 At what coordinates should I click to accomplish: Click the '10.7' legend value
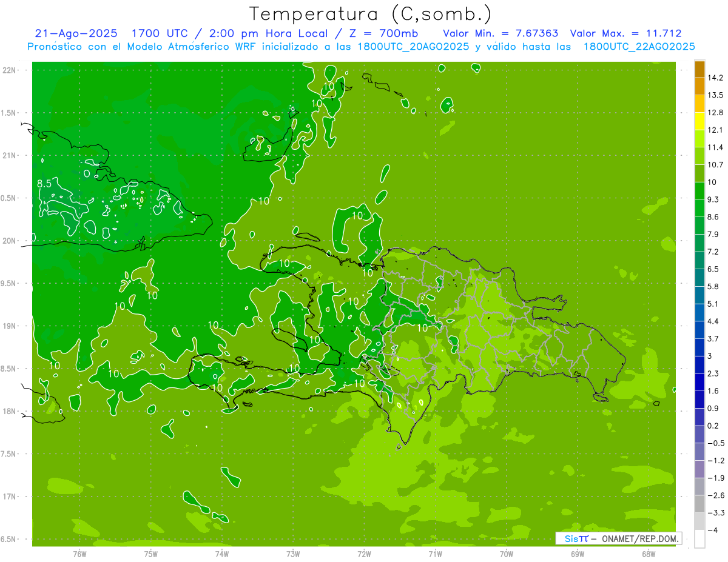tap(716, 165)
